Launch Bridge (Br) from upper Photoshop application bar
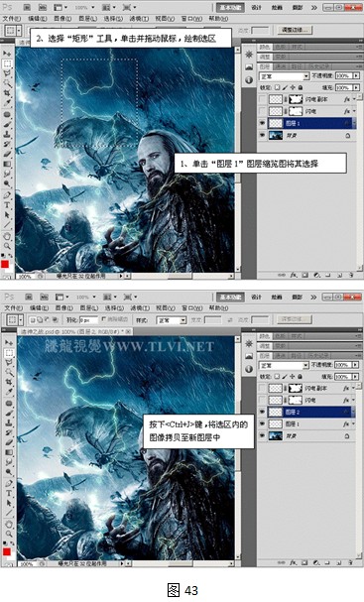Viewport: 364px width, 602px height. coord(28,7)
